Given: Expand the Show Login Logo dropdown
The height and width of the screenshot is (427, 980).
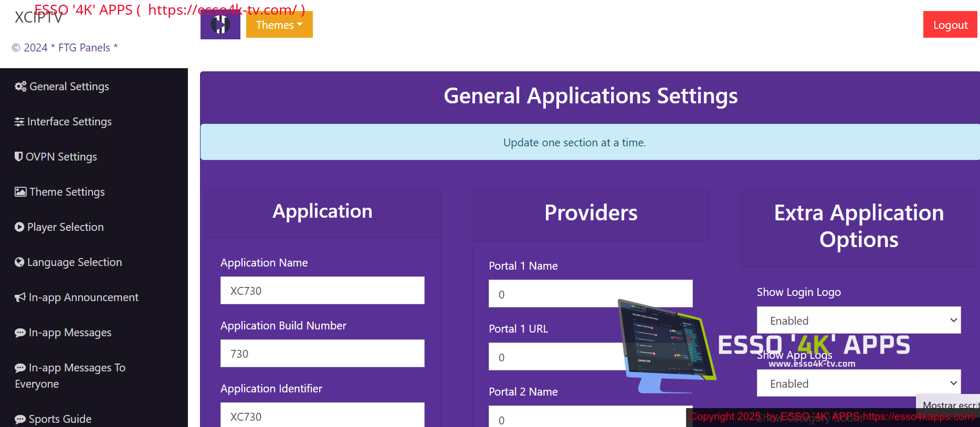Looking at the screenshot, I should click(x=859, y=320).
